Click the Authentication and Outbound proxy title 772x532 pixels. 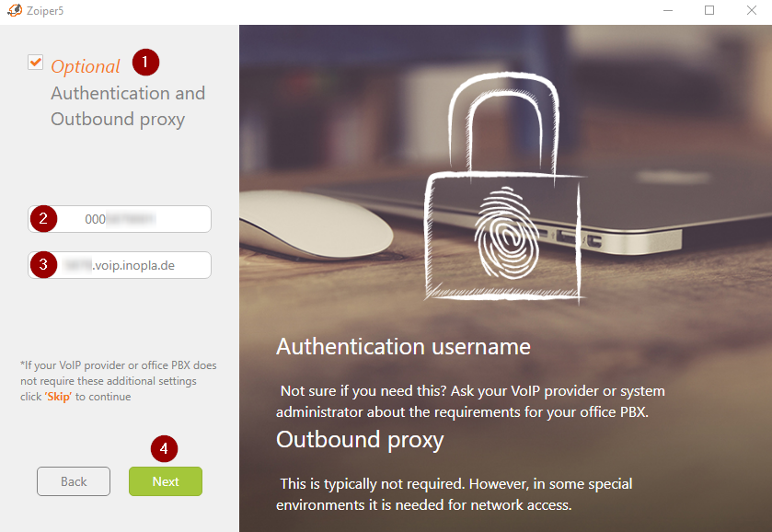(x=128, y=107)
